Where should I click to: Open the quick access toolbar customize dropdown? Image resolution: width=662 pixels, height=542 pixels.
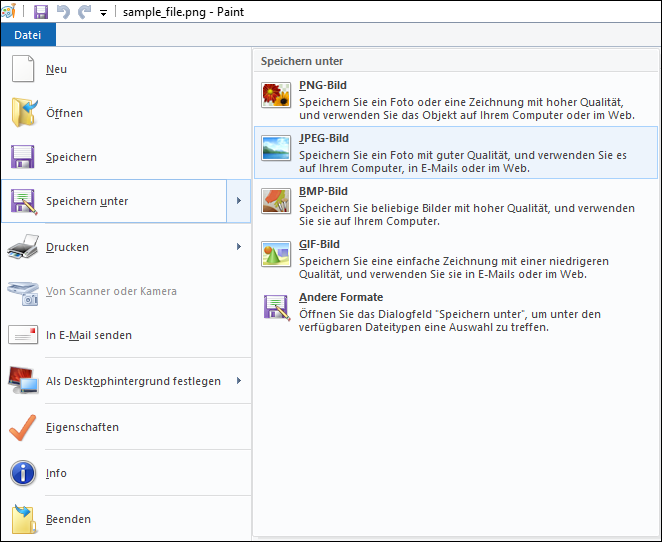[x=103, y=13]
